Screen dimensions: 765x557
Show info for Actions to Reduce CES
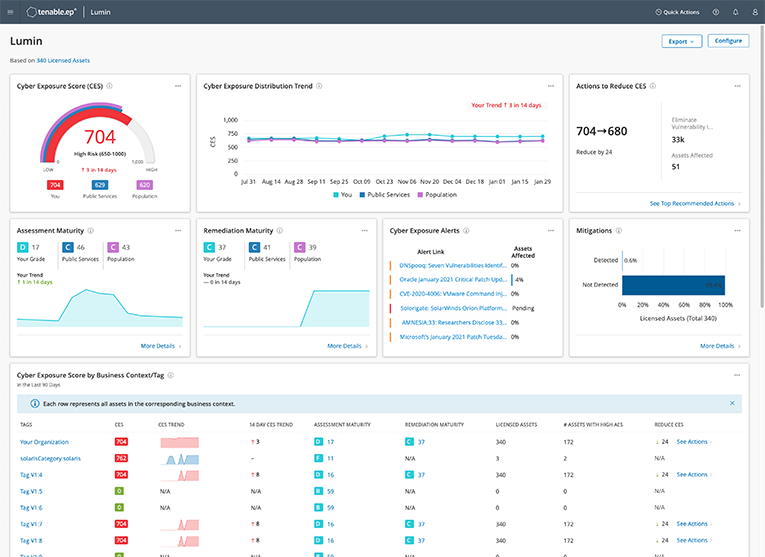[653, 86]
